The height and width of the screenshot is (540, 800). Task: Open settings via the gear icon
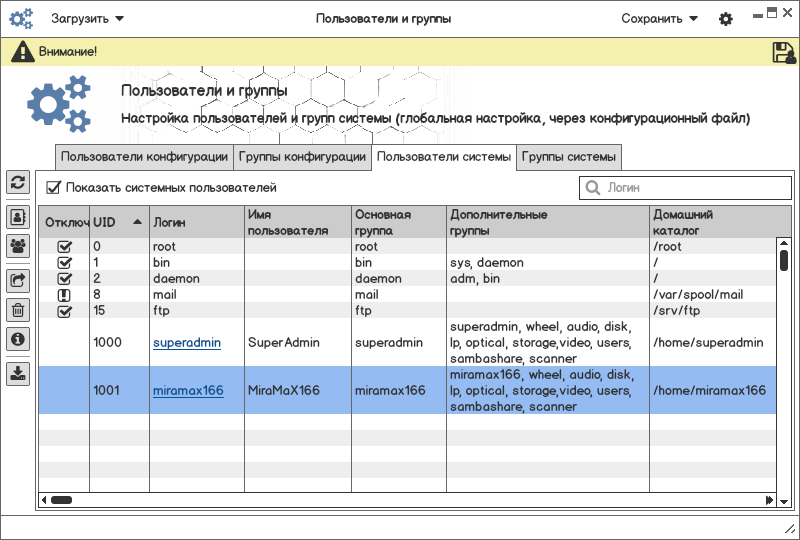coord(726,19)
